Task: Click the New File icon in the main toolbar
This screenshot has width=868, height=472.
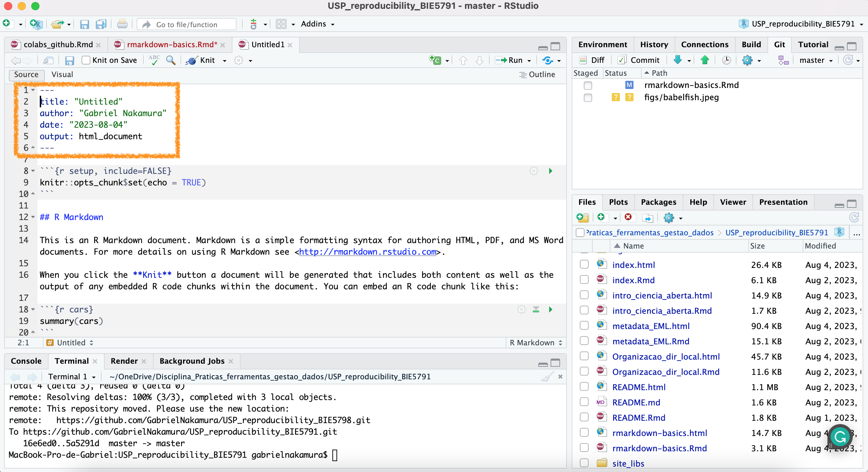Action: tap(7, 24)
